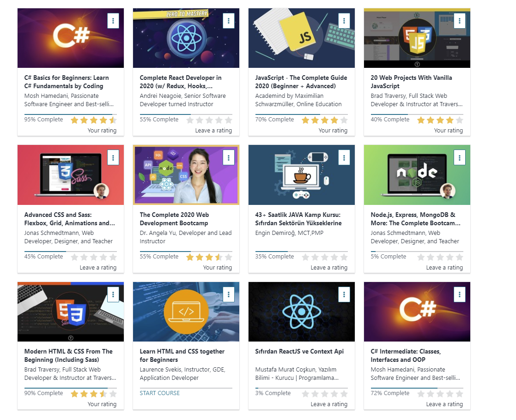The height and width of the screenshot is (420, 516).
Task: Open Learn HTML and CSS together thumbnail
Action: coord(186,312)
